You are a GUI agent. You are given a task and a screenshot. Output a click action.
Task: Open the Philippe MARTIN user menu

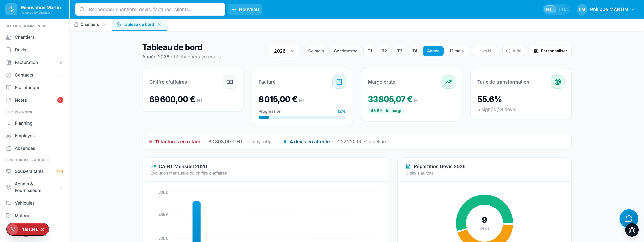[x=606, y=10]
